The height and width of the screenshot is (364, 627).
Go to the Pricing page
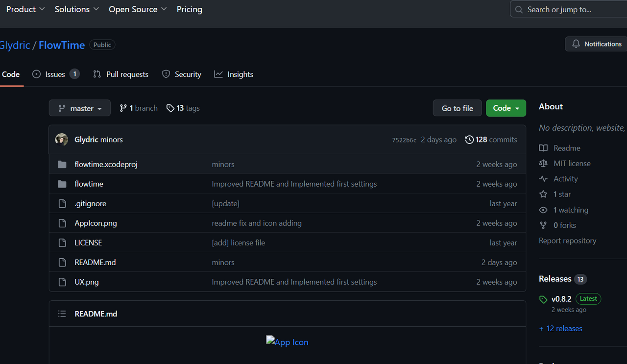(189, 9)
